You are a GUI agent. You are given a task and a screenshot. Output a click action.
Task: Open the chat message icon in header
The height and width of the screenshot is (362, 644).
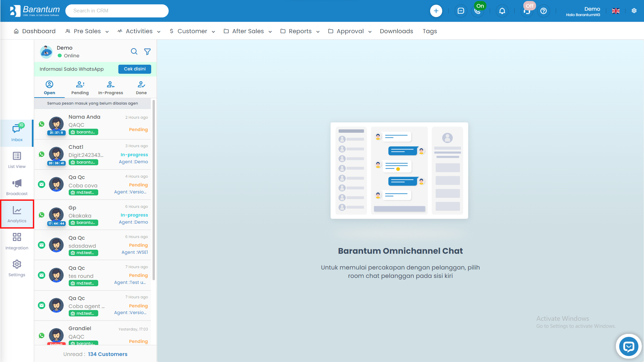tap(461, 11)
